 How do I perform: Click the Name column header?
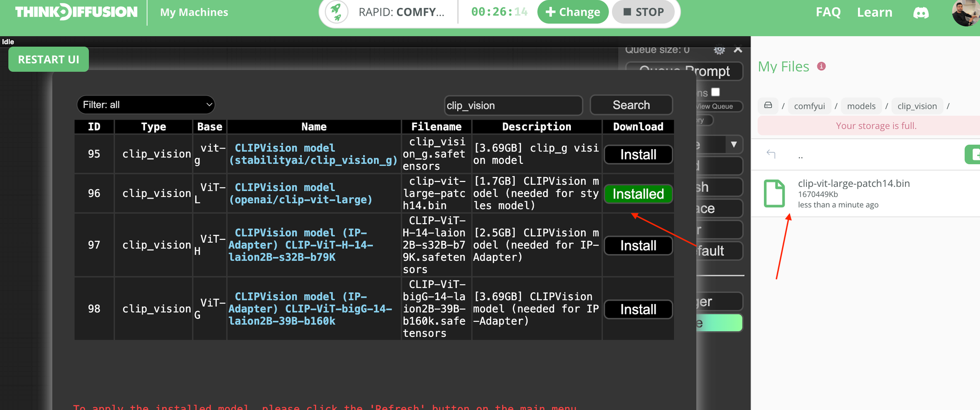pos(314,127)
